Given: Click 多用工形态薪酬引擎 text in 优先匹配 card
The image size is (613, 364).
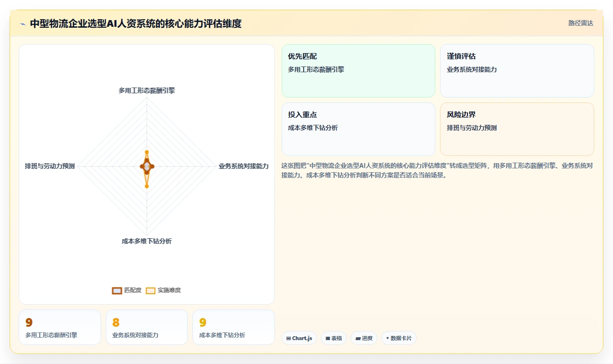Looking at the screenshot, I should coord(316,69).
